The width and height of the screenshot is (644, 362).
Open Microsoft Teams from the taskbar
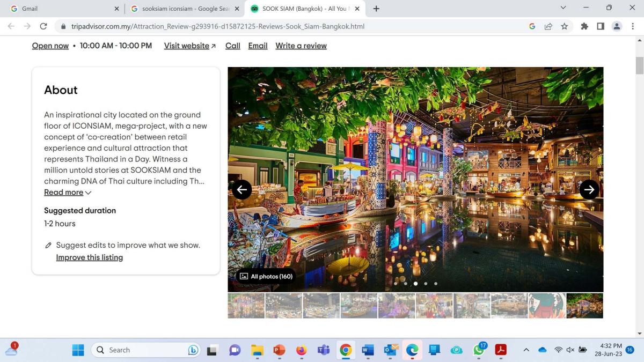(x=324, y=350)
